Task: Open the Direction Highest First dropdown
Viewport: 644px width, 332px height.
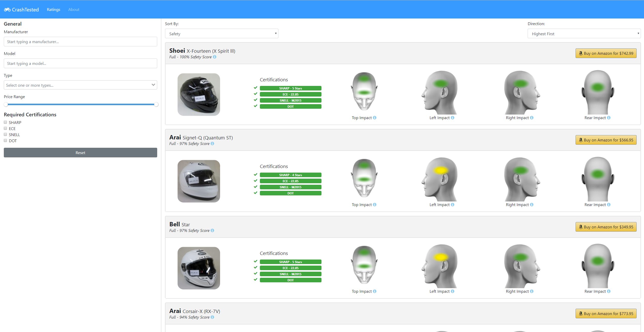Action: [584, 34]
